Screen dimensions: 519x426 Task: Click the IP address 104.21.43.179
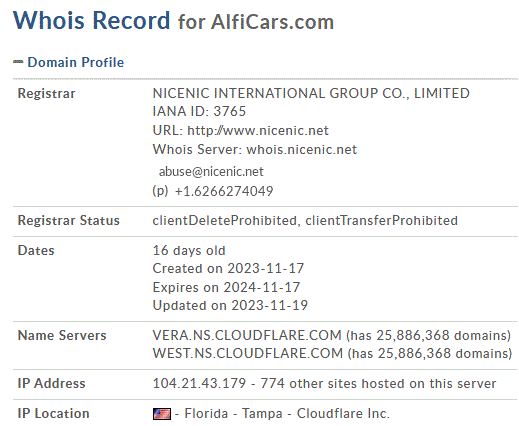(x=199, y=383)
